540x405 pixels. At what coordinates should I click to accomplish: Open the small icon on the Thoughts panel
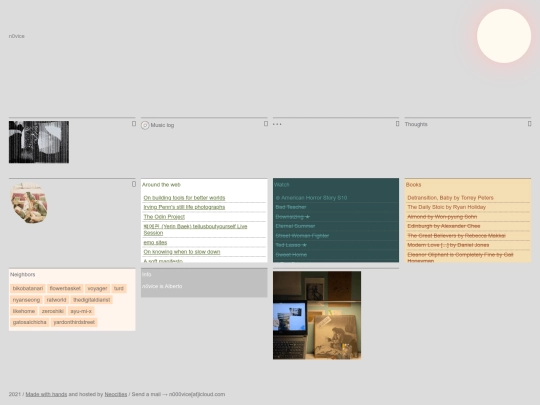529,124
